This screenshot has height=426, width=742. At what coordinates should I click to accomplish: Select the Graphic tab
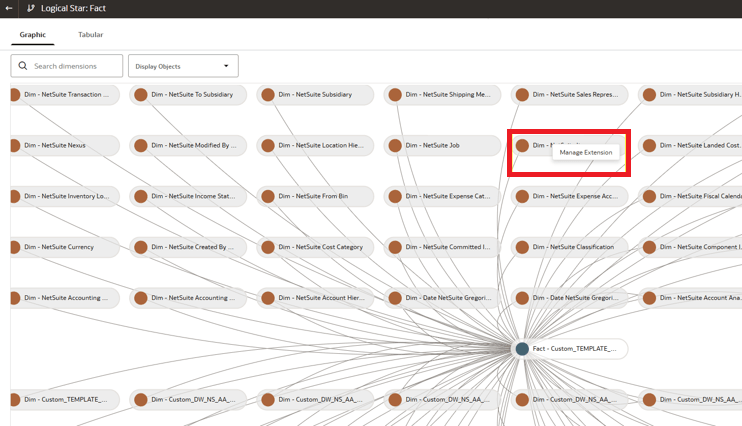tap(33, 35)
